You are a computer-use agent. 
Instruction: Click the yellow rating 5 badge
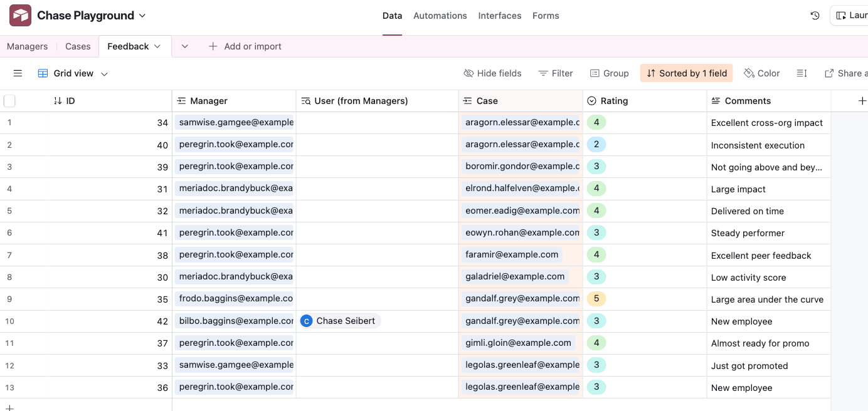pos(596,299)
